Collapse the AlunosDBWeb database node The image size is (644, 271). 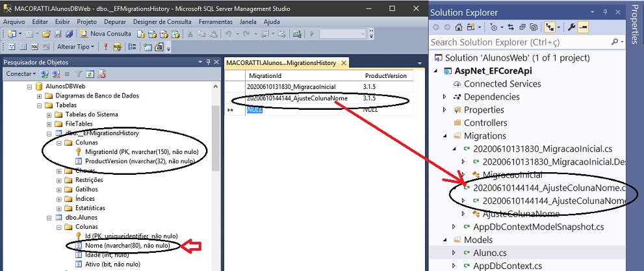29,86
